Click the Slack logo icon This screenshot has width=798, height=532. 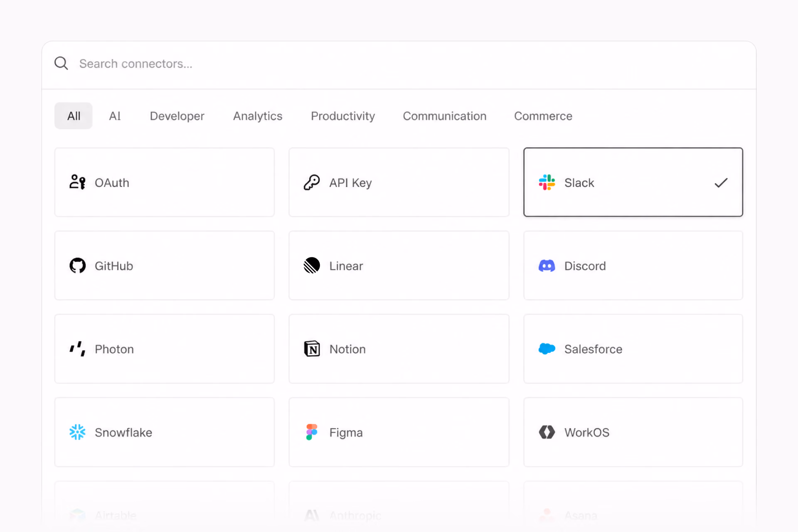coord(547,182)
